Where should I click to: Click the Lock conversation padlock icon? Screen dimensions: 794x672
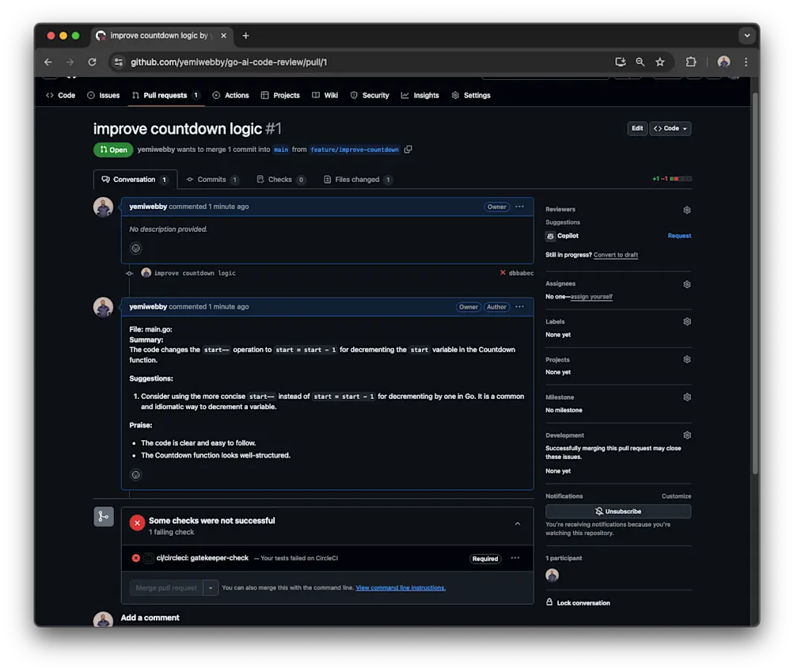549,602
